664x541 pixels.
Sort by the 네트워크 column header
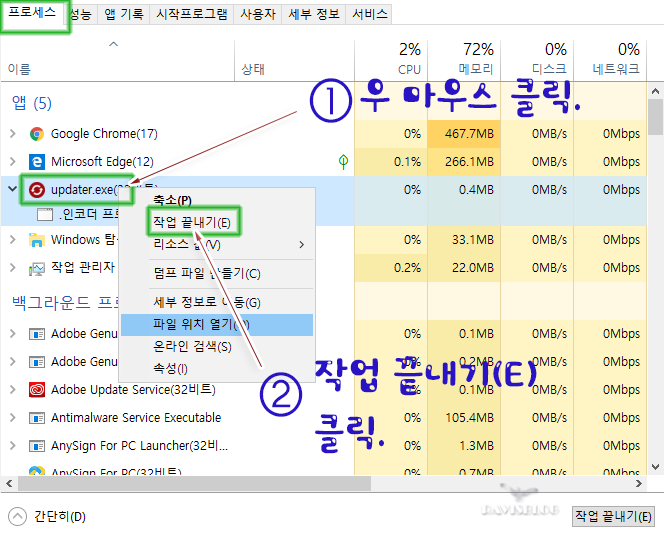(x=610, y=60)
